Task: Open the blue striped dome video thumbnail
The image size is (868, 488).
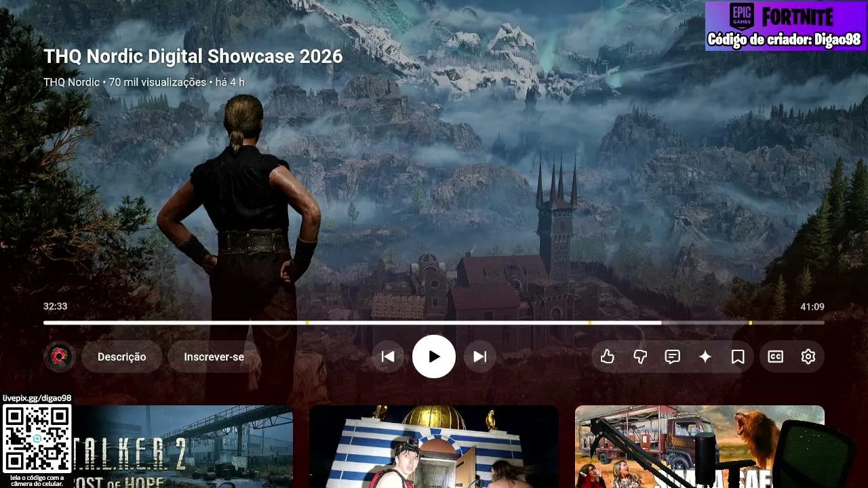Action: pos(434,447)
